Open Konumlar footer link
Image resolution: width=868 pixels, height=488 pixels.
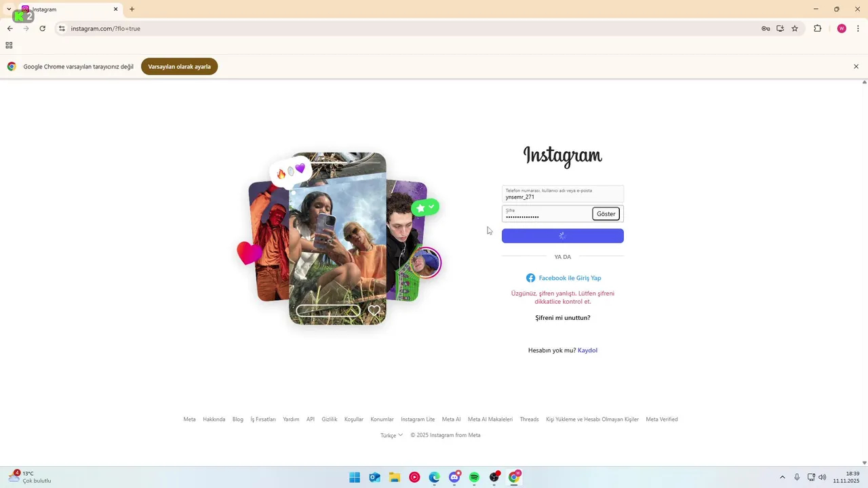coord(382,420)
